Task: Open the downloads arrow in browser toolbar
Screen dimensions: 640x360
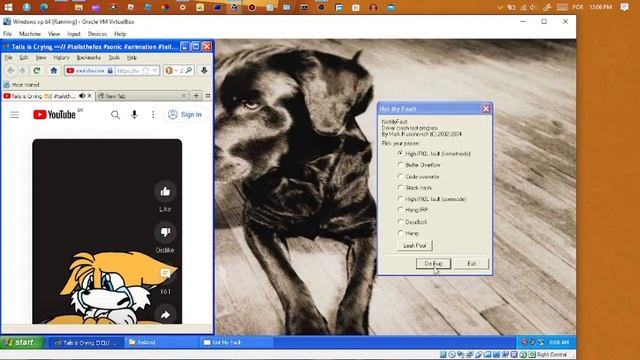Action: [x=204, y=71]
